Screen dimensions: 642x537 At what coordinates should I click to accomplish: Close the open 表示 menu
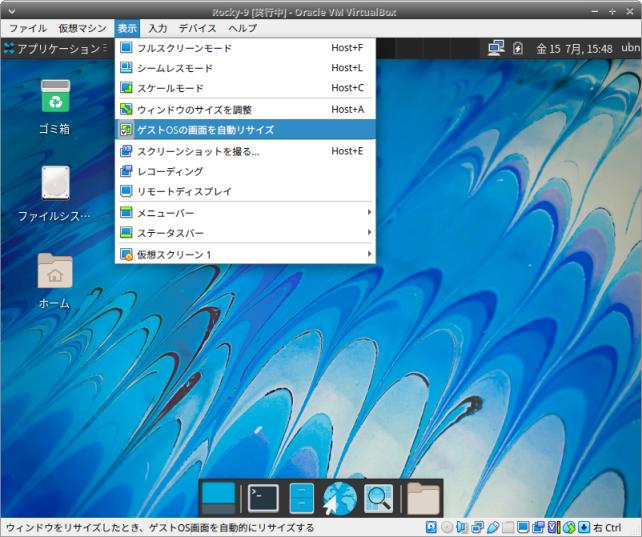pyautogui.click(x=127, y=28)
